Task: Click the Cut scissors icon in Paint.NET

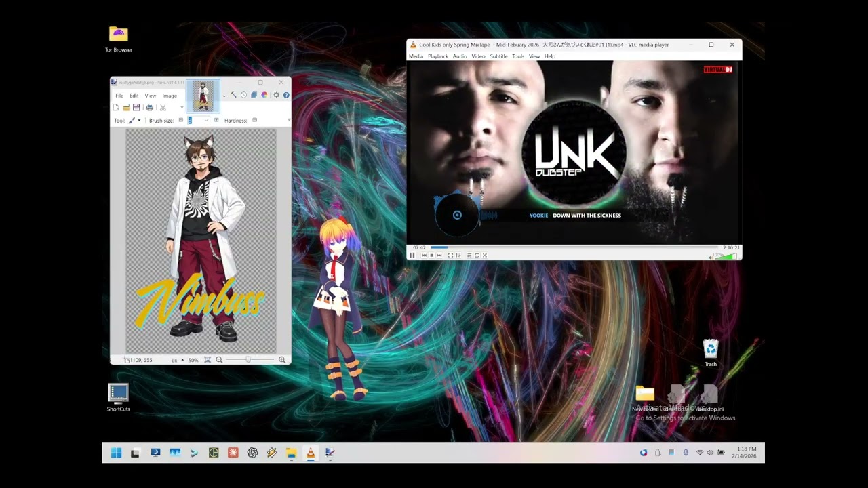Action: (163, 107)
